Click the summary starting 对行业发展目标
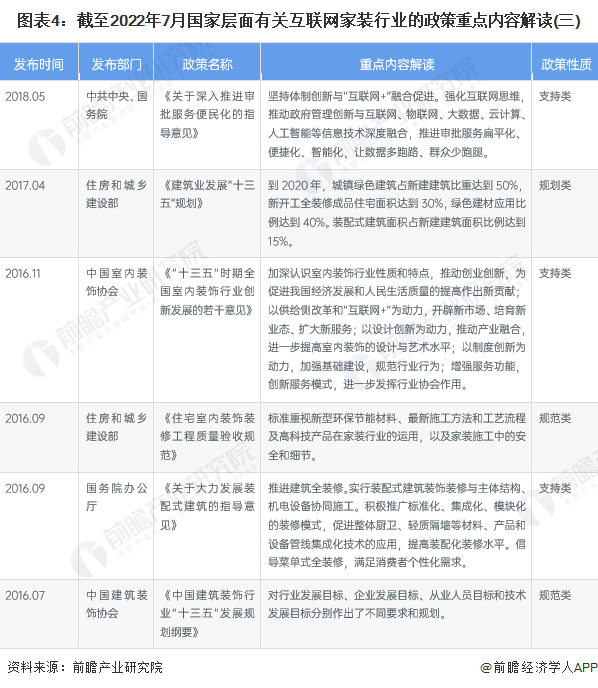 [x=397, y=604]
